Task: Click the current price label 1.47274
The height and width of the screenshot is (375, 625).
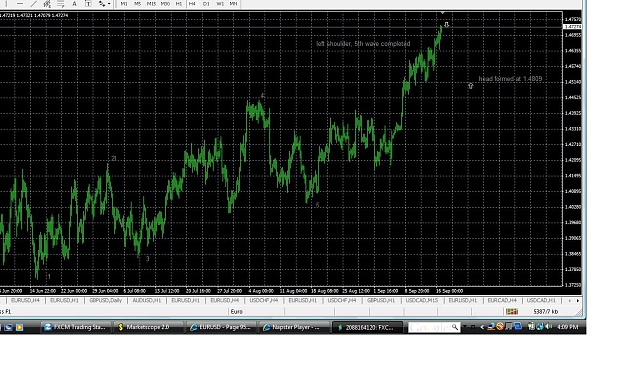Action: click(573, 27)
